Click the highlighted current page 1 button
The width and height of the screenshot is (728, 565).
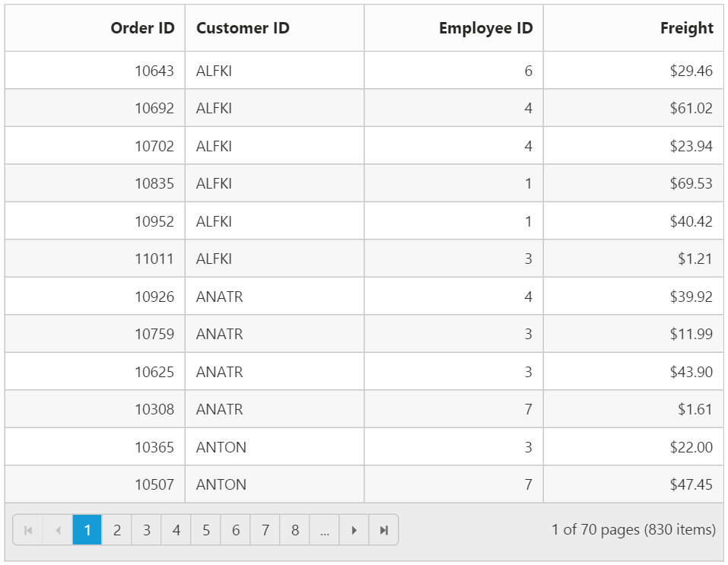click(87, 530)
